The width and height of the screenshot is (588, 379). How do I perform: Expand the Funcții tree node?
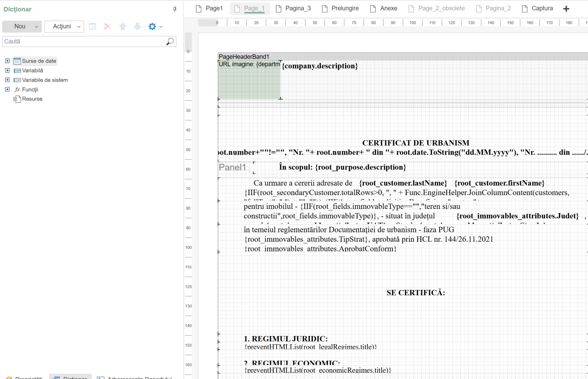coord(7,89)
